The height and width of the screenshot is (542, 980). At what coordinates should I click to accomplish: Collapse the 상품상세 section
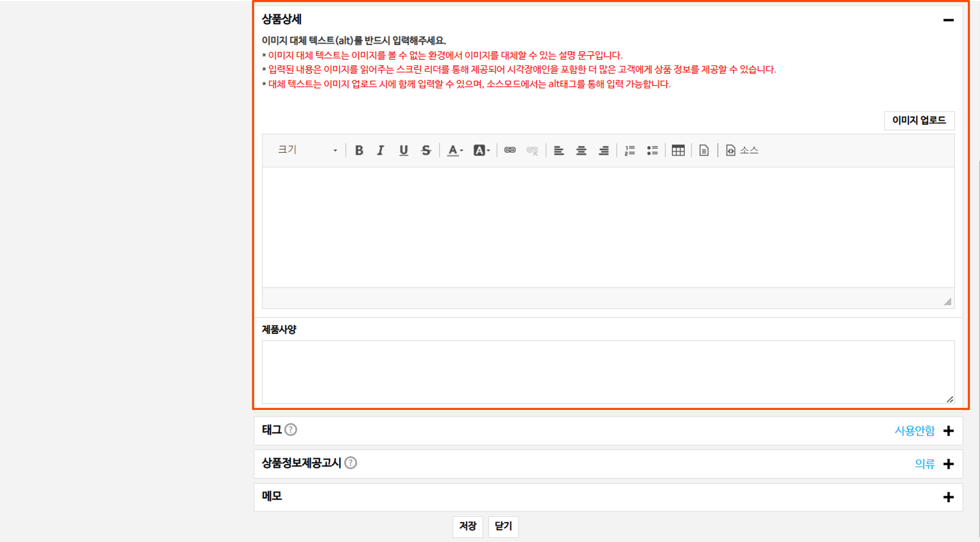pos(948,20)
